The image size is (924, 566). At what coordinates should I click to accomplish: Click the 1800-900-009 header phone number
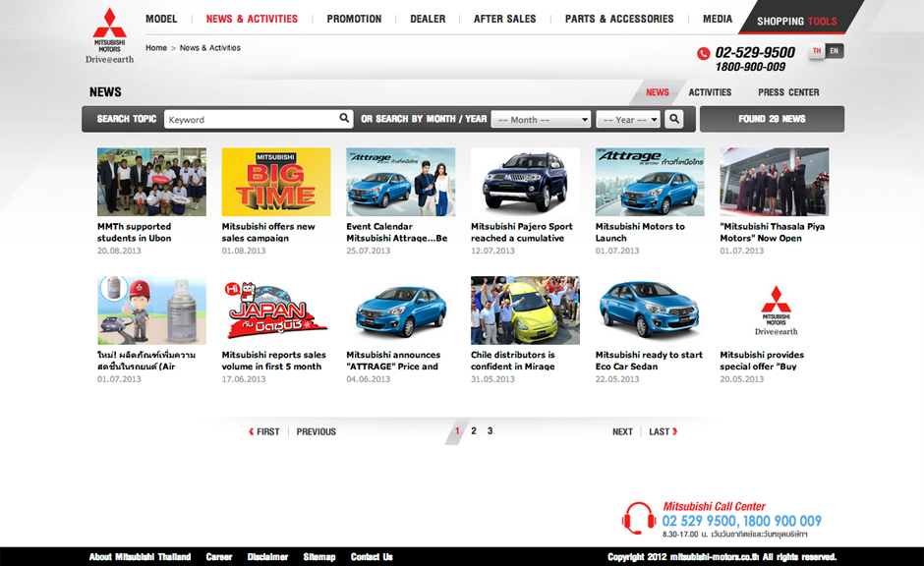tap(750, 67)
